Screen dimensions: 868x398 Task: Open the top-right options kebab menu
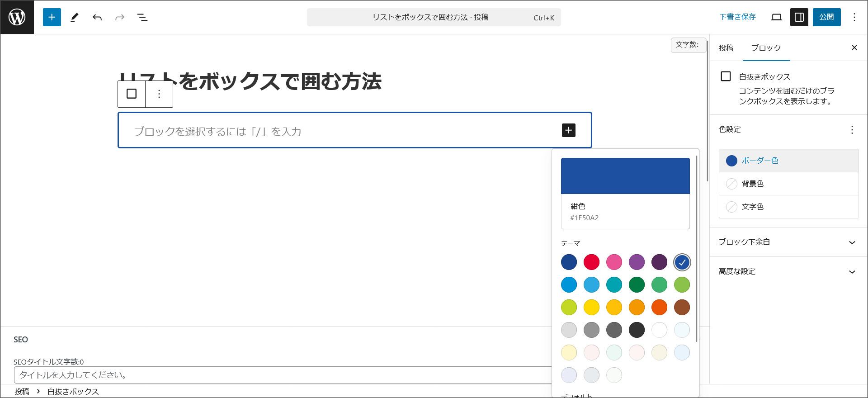click(x=854, y=17)
